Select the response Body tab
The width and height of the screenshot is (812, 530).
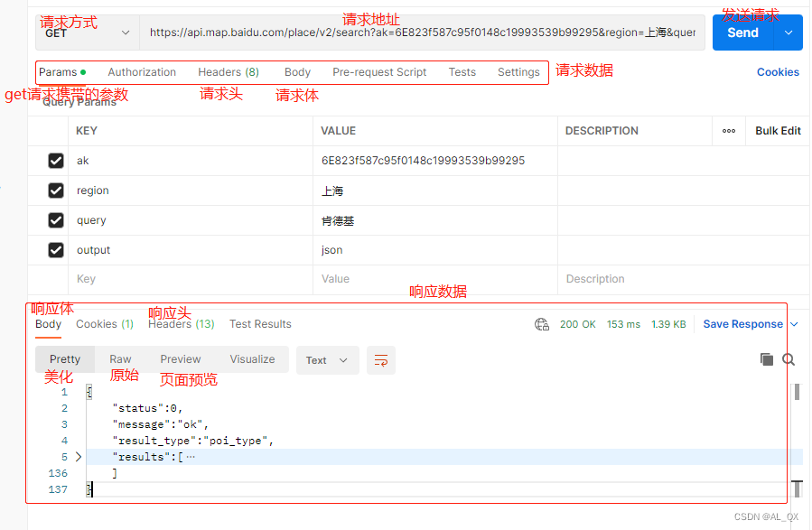coord(48,324)
